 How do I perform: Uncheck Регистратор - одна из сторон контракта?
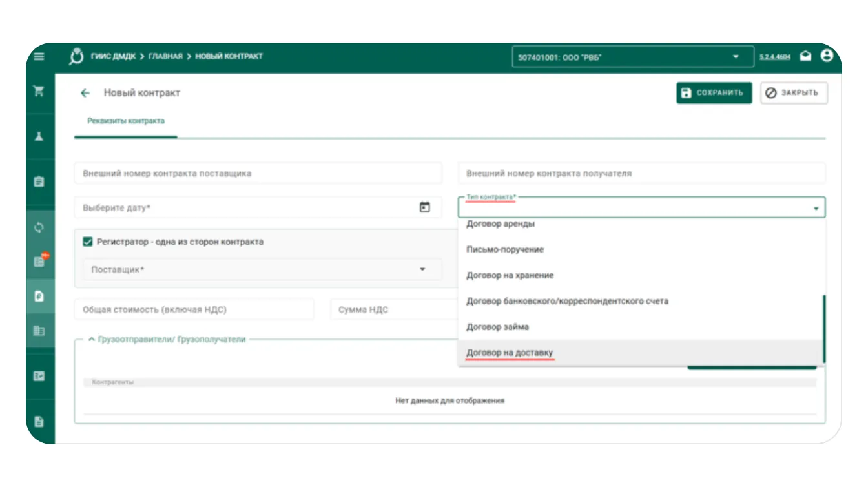88,242
